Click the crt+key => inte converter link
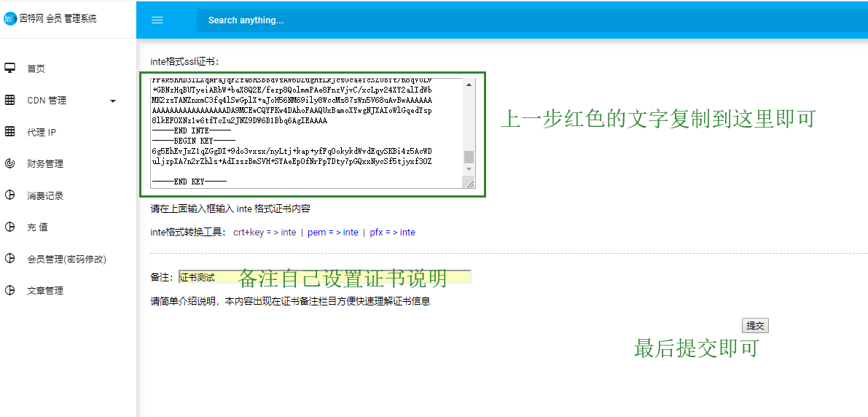The height and width of the screenshot is (417, 868). (x=265, y=233)
